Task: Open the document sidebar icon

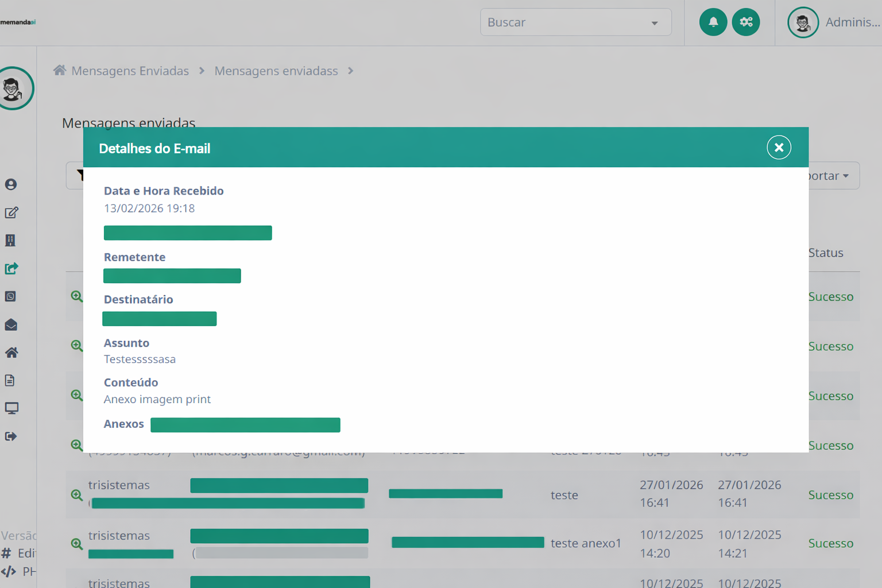Action: click(10, 380)
